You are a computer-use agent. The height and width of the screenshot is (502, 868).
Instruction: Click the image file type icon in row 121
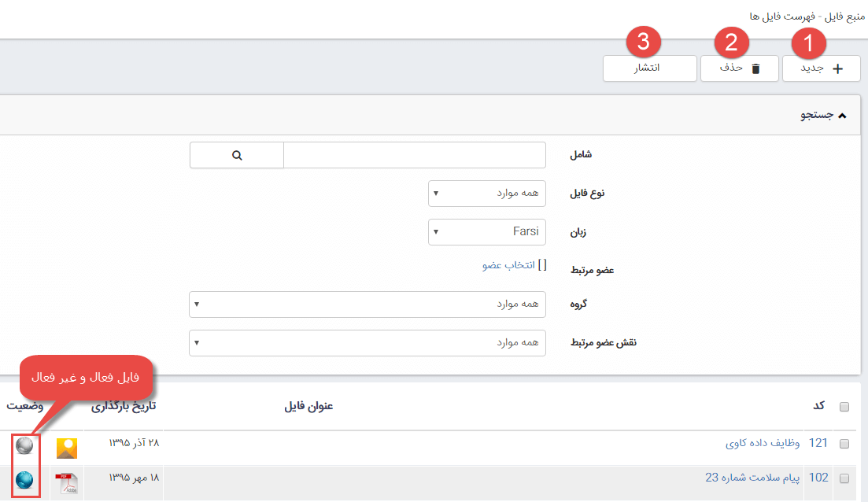pos(67,448)
